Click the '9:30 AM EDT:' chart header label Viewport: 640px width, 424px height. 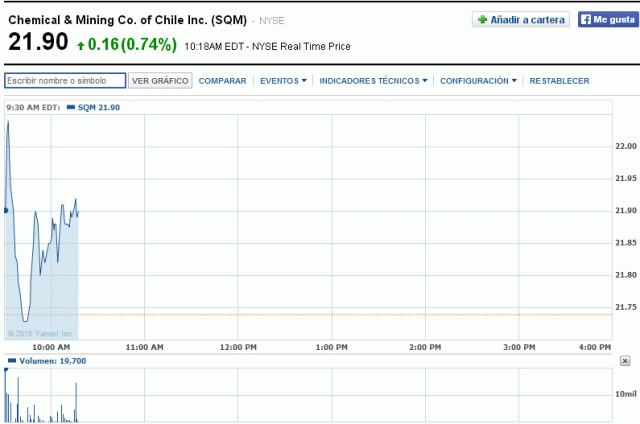33,108
